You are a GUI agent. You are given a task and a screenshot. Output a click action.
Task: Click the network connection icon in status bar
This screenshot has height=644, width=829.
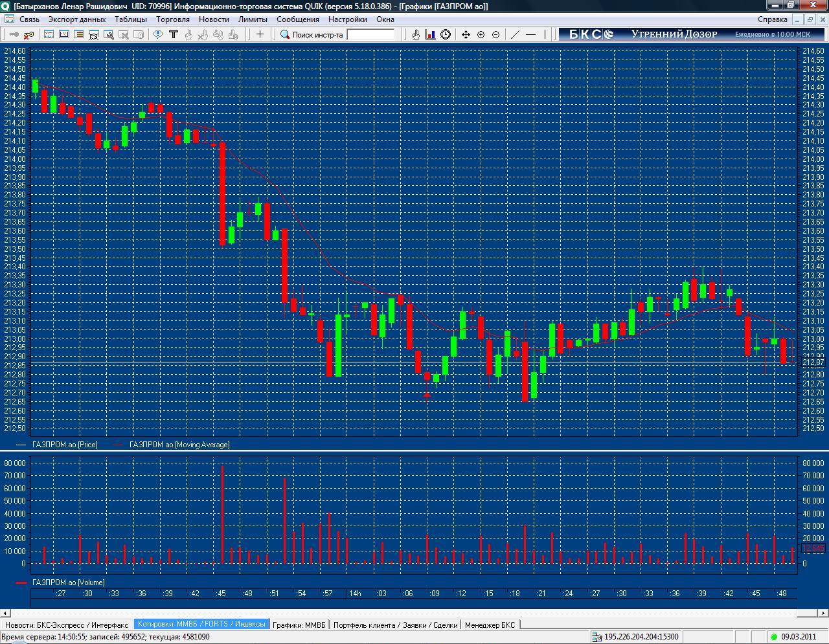pyautogui.click(x=596, y=637)
